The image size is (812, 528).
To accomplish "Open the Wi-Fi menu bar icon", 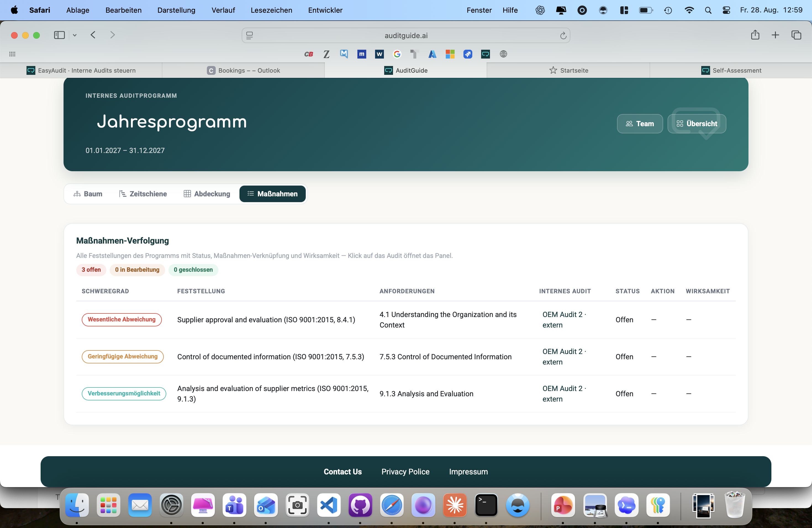I will (x=689, y=10).
